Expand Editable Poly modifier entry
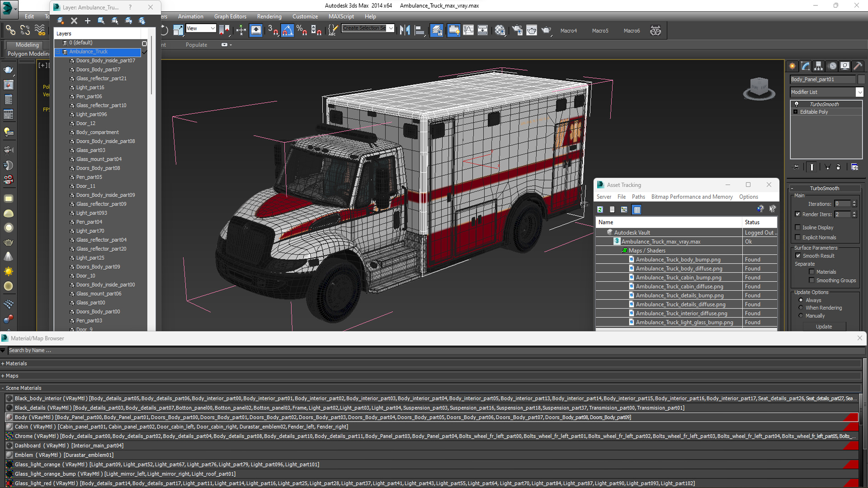The width and height of the screenshot is (868, 488). [x=795, y=112]
